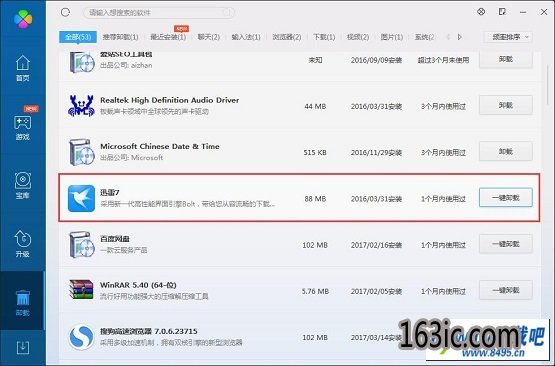The height and width of the screenshot is (366, 555).
Task: Click the 2017/02/16 install date
Action: pos(376,245)
